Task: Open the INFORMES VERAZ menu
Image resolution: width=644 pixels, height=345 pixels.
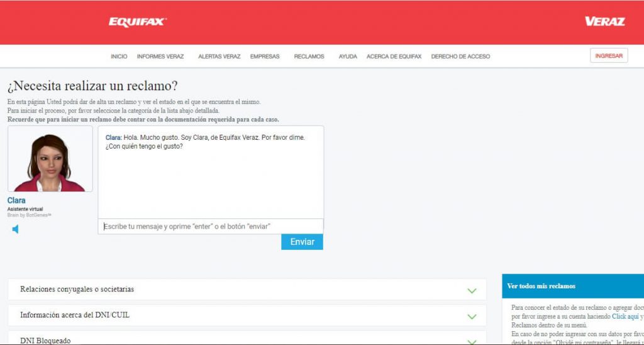Action: [160, 56]
